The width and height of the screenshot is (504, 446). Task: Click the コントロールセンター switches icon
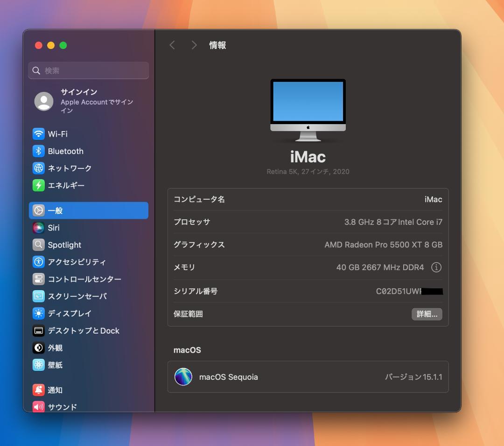click(39, 279)
